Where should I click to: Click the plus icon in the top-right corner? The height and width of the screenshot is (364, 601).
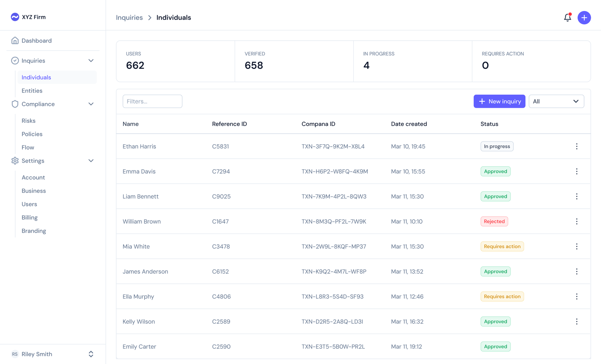[584, 18]
